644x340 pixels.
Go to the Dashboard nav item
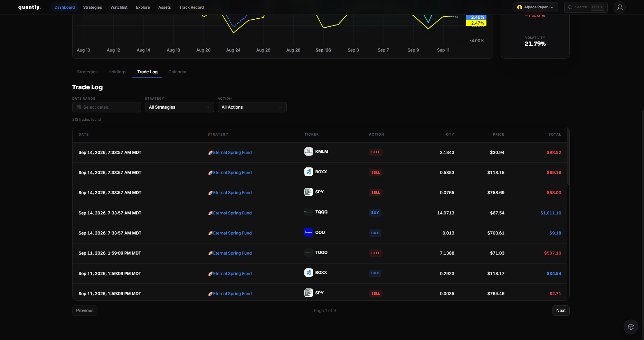pyautogui.click(x=65, y=7)
